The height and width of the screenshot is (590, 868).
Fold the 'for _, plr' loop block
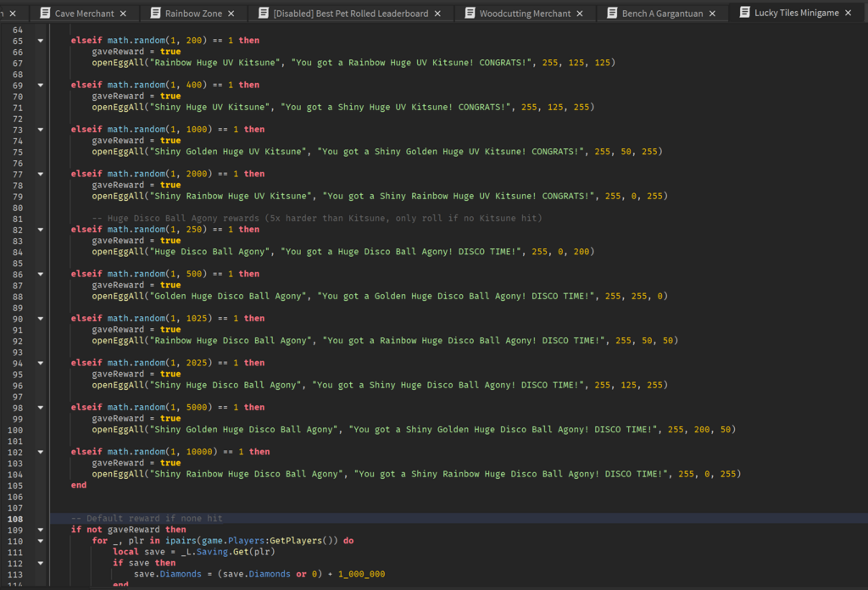coord(40,541)
